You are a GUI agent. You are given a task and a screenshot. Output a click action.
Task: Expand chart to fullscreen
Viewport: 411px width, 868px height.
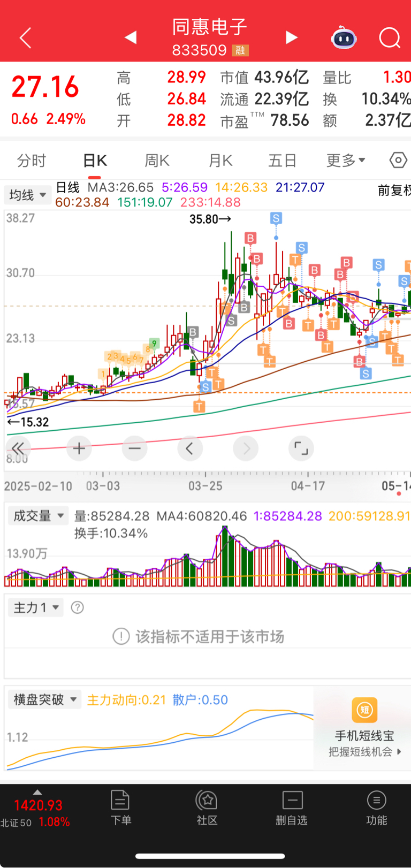coord(301,448)
